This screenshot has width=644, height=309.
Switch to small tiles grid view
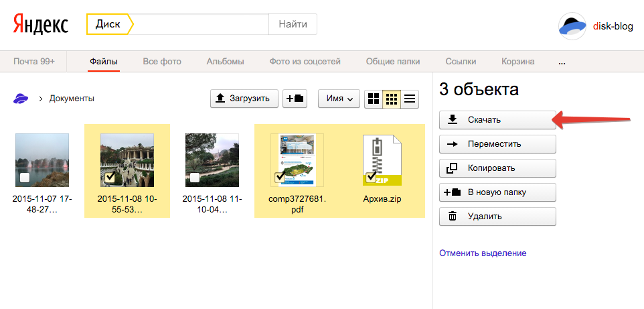[392, 99]
